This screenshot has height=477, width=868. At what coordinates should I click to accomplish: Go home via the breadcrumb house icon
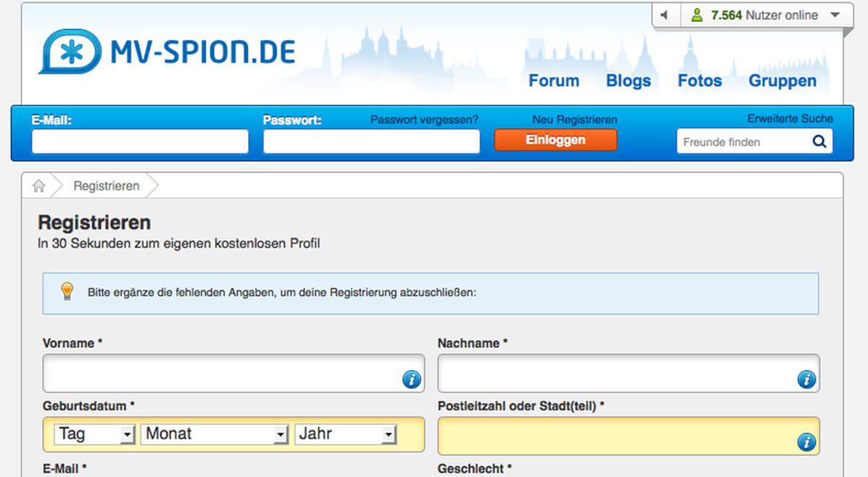(39, 186)
